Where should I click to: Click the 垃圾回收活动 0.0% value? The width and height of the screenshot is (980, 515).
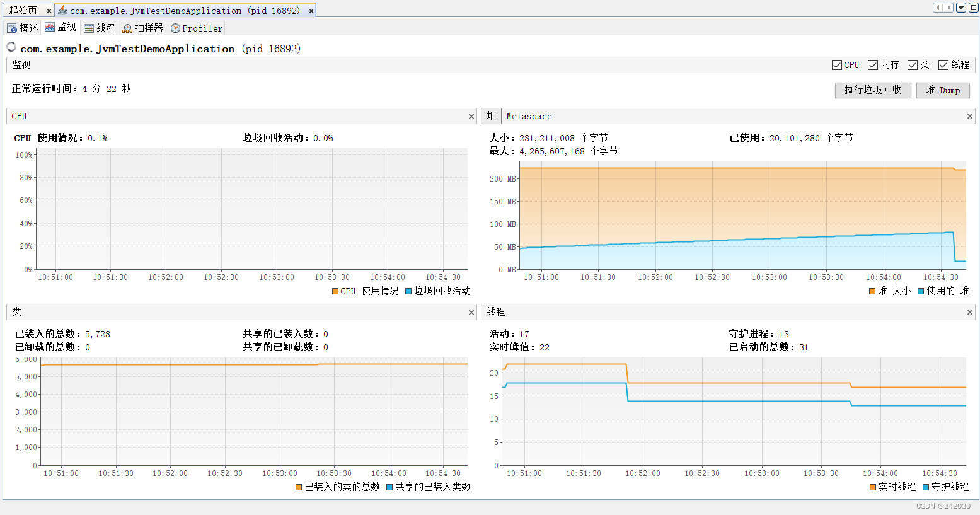(323, 138)
